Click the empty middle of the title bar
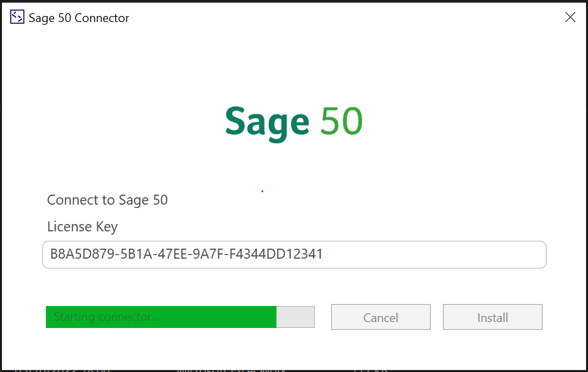 click(x=333, y=17)
